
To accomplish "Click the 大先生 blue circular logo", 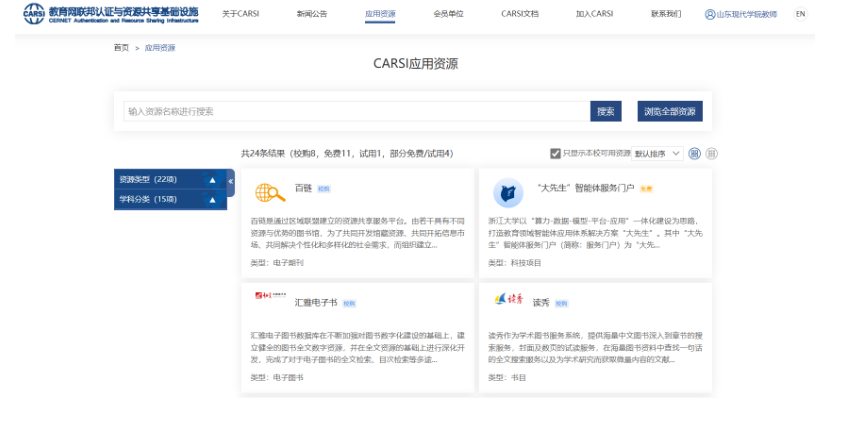I will coord(508,192).
